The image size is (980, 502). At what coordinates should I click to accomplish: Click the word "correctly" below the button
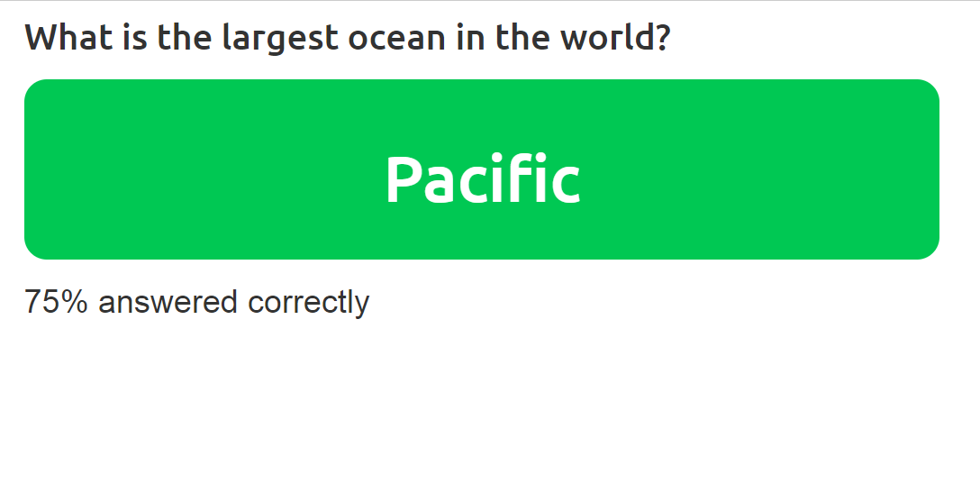(x=308, y=302)
